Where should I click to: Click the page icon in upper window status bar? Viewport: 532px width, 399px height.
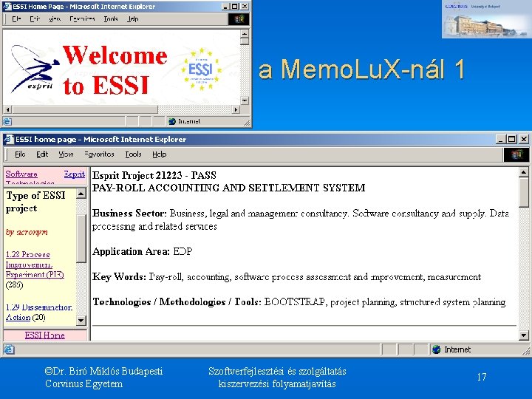click(x=7, y=121)
